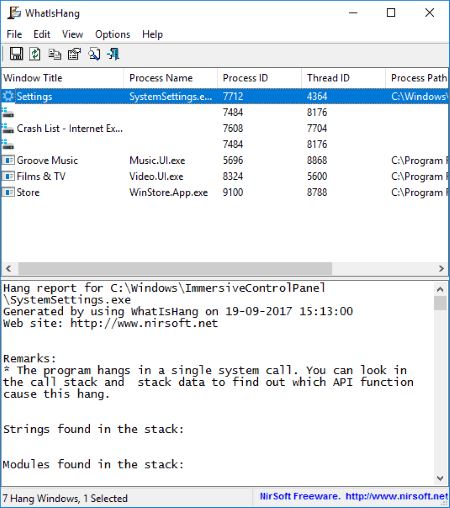Click "Strings found in the stack:" line

(93, 429)
